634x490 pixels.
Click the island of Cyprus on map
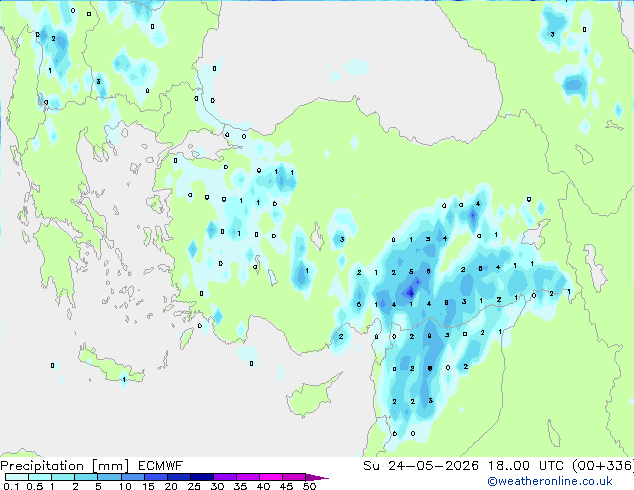tap(309, 398)
